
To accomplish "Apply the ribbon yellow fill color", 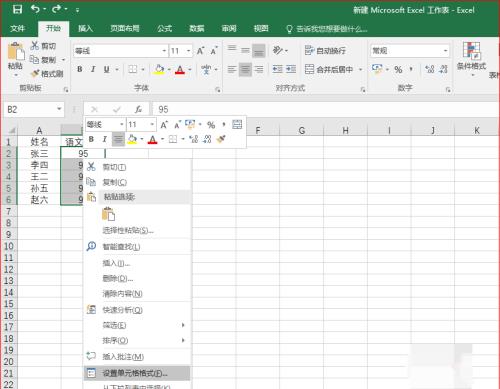I will coord(159,69).
